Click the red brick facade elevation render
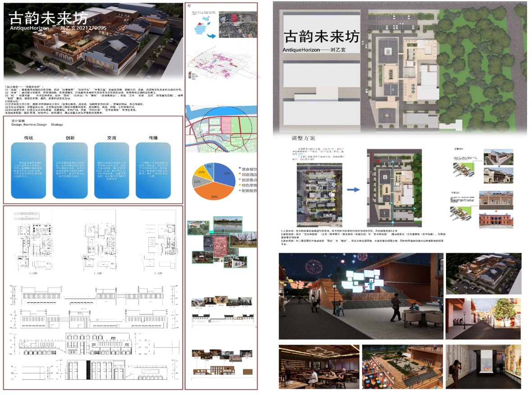 (496, 220)
